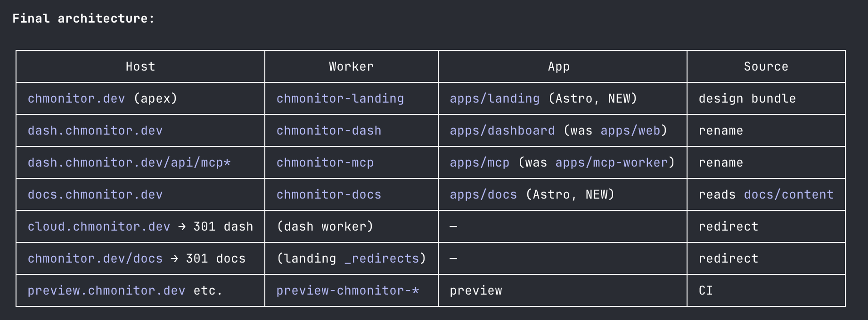Image resolution: width=868 pixels, height=320 pixels.
Task: Click cloud.chmonitor.dev in the redirect row
Action: [x=99, y=226]
